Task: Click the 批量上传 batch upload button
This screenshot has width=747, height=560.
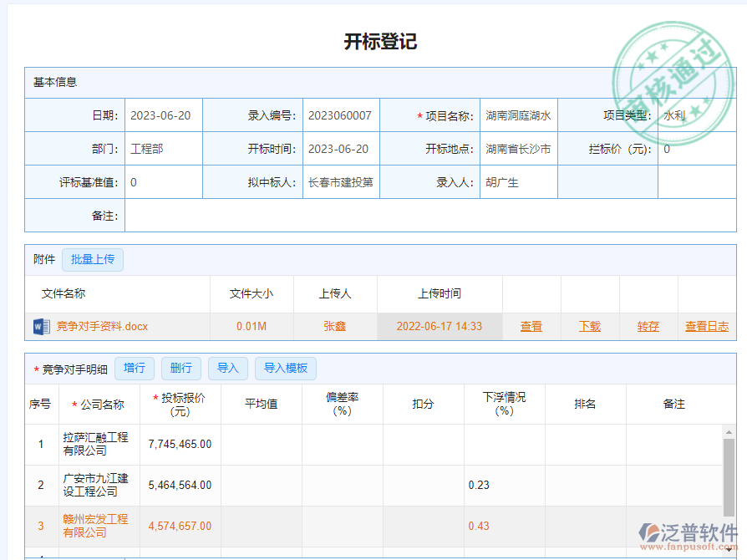Action: 92,260
